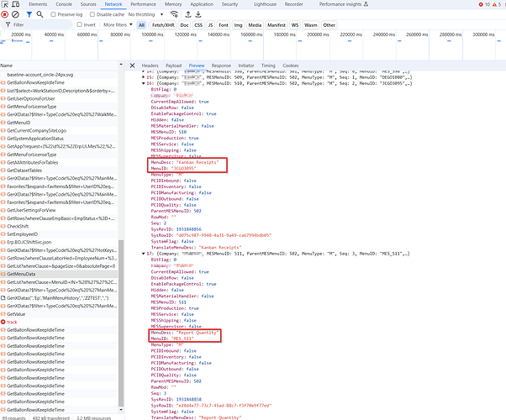The width and height of the screenshot is (506, 420).
Task: Click Performance insights flask icon
Action: (366, 4)
